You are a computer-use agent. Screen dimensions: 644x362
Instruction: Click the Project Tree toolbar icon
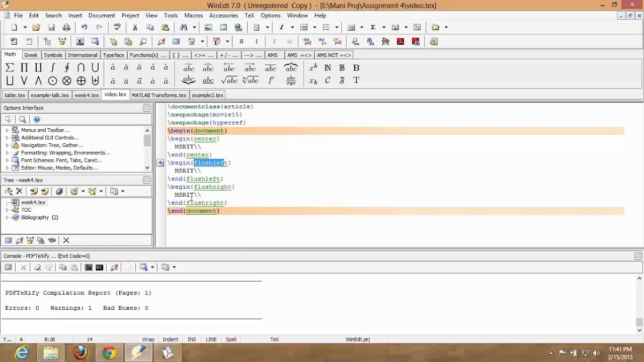click(47, 42)
